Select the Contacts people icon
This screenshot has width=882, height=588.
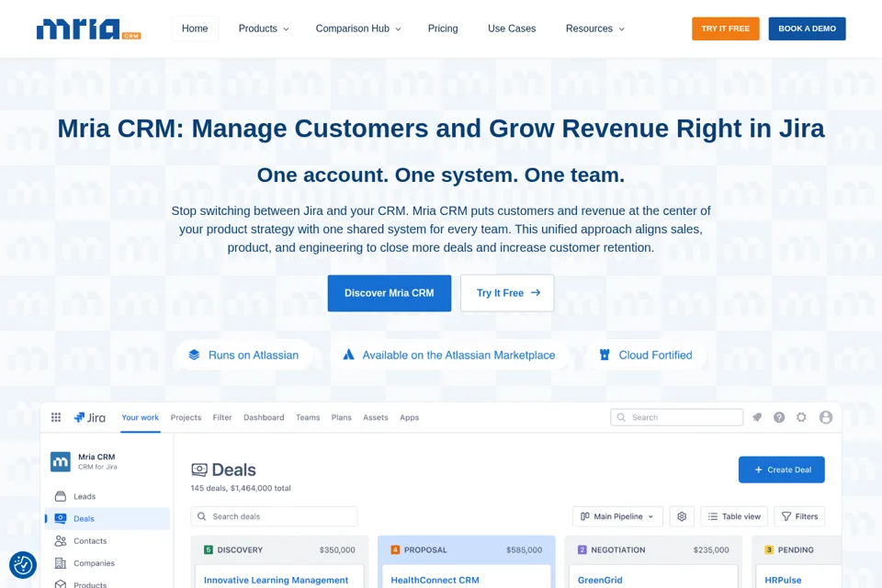tap(61, 541)
